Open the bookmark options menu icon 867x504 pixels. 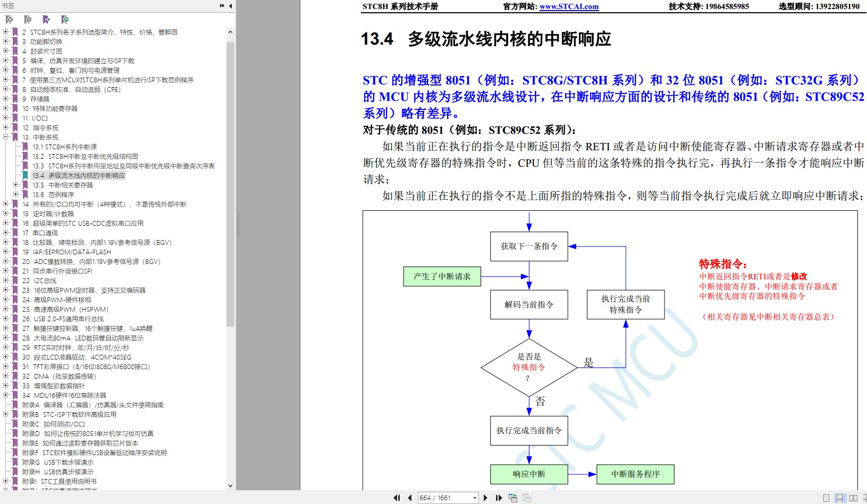64,20
